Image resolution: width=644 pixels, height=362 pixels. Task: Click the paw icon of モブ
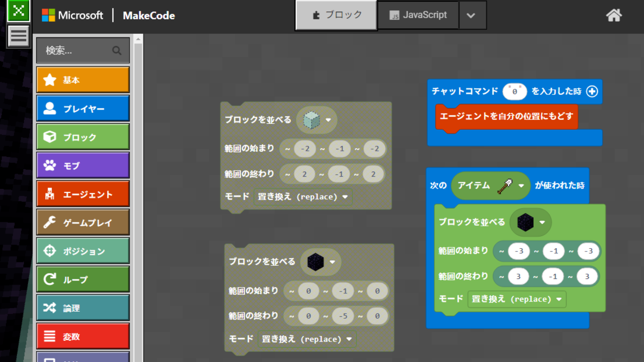(x=50, y=165)
